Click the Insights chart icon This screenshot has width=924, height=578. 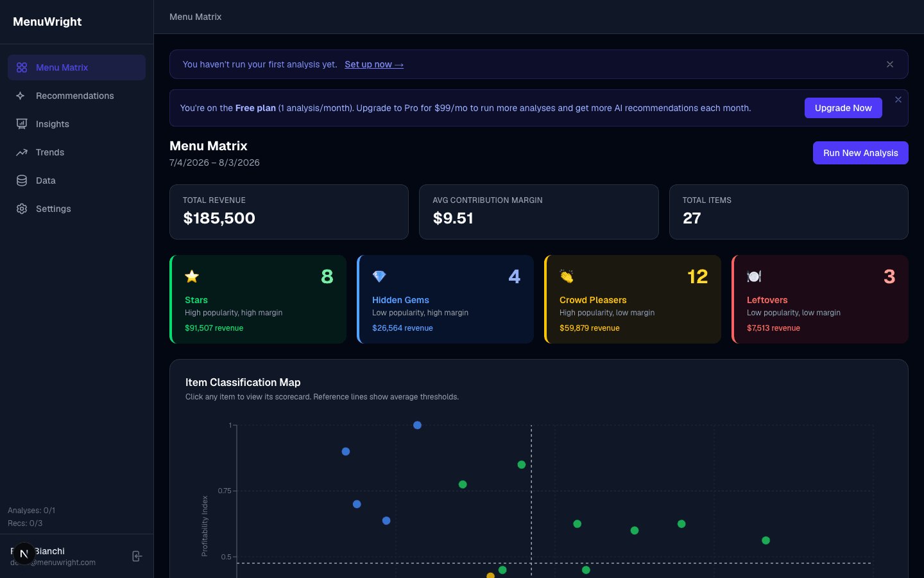tap(22, 124)
